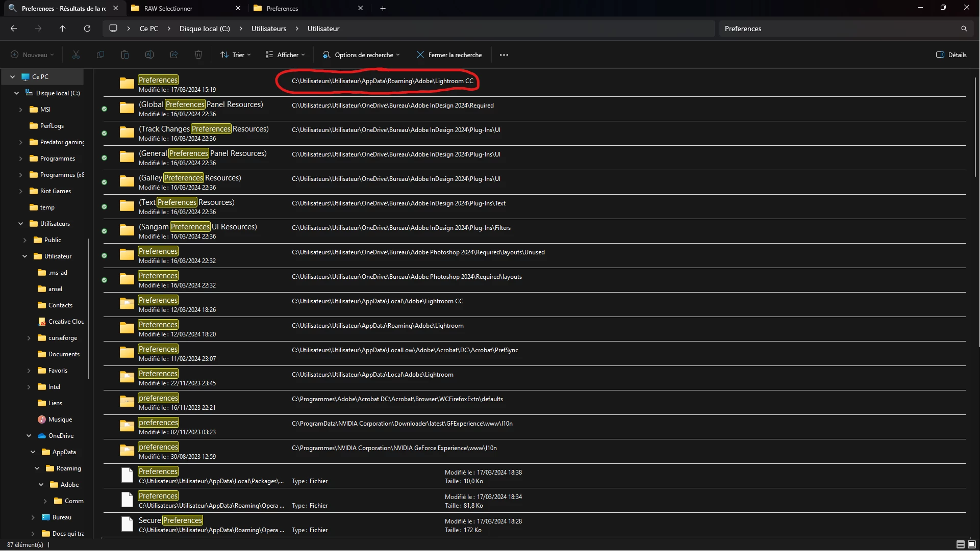Click the Rename icon in toolbar
The height and width of the screenshot is (551, 980).
(149, 55)
